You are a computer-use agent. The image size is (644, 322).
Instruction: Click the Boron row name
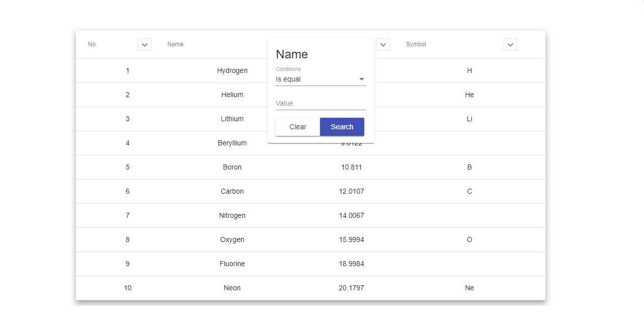click(x=232, y=167)
